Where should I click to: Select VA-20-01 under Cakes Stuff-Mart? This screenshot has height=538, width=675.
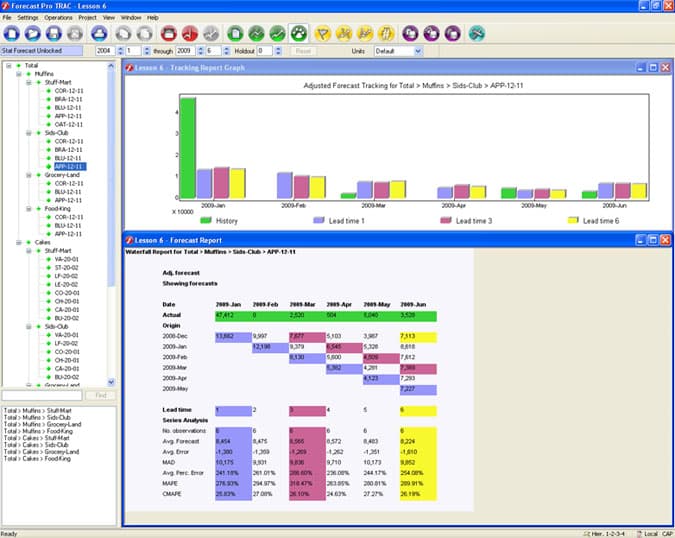pos(66,259)
